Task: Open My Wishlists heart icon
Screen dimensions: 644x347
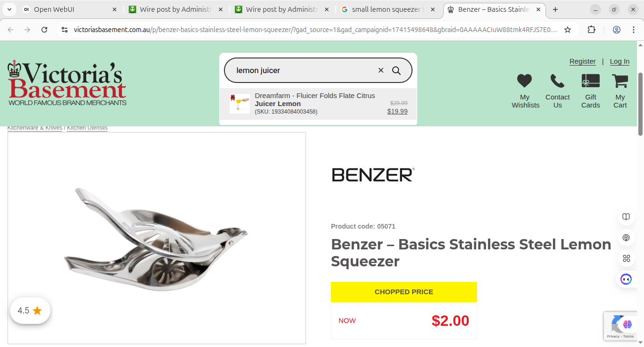Action: tap(524, 81)
